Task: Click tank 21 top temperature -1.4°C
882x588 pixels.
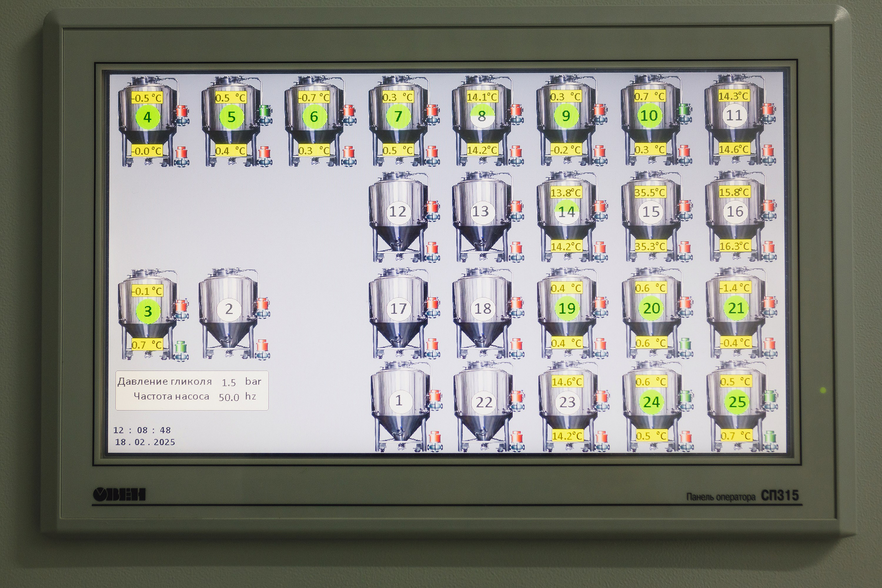Action: [735, 288]
